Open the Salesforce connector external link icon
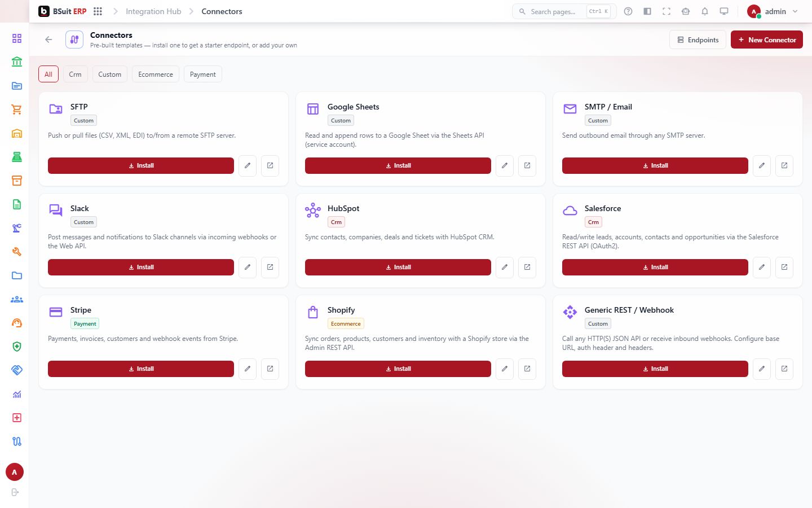The image size is (812, 508). [x=784, y=267]
